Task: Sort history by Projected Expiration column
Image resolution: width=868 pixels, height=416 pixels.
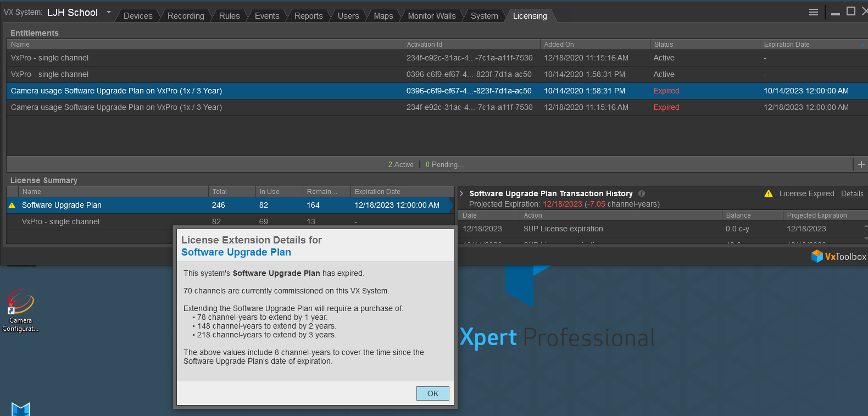Action: tap(825, 215)
